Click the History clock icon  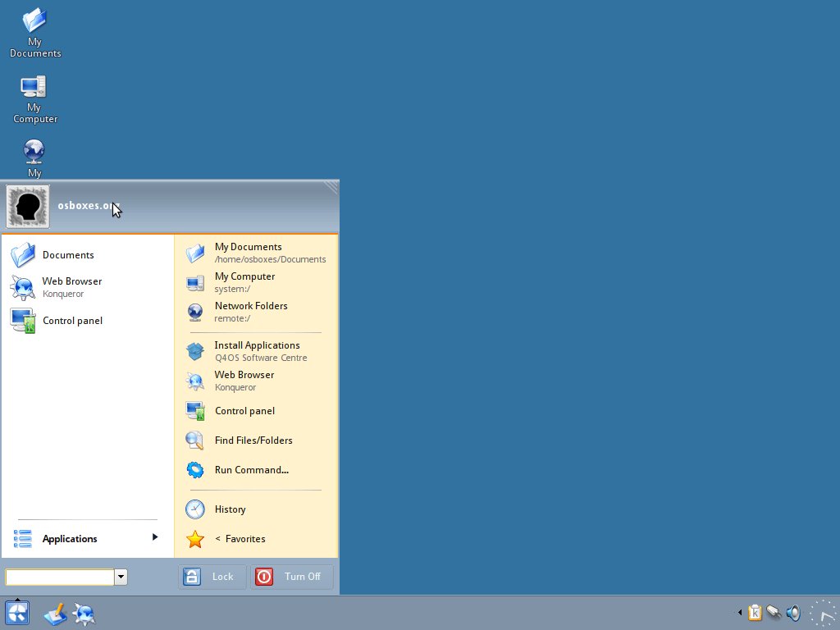tap(195, 509)
